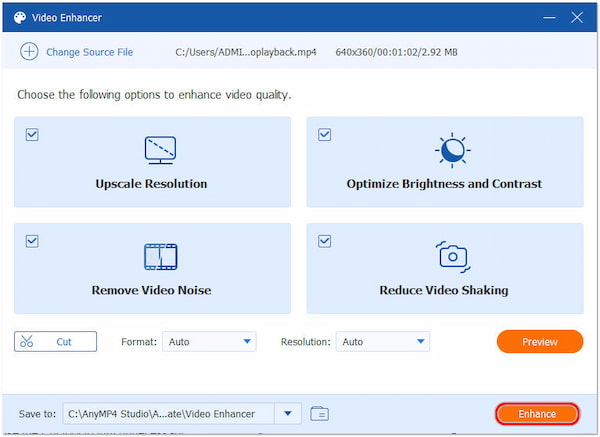This screenshot has width=600, height=437.
Task: Start processing with the Enhance button
Action: [537, 414]
